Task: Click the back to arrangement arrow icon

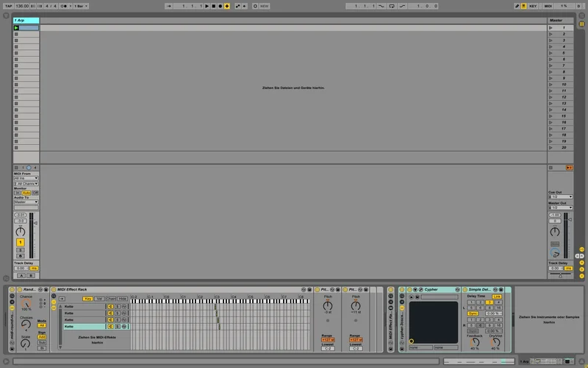Action: (x=245, y=6)
